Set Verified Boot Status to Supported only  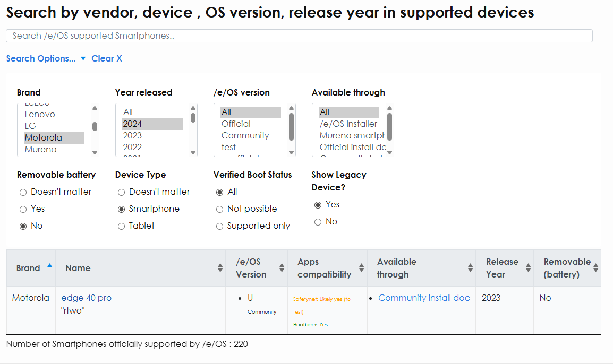click(x=220, y=226)
